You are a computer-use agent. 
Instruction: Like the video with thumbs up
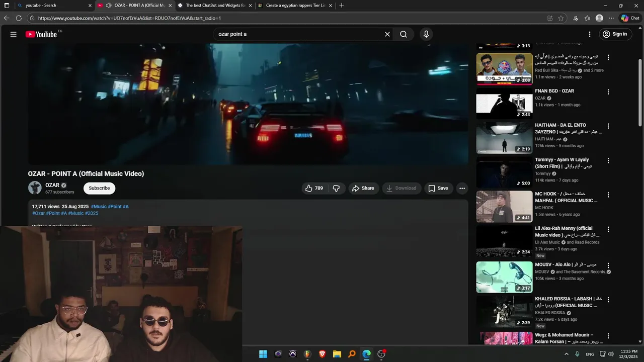[314, 188]
